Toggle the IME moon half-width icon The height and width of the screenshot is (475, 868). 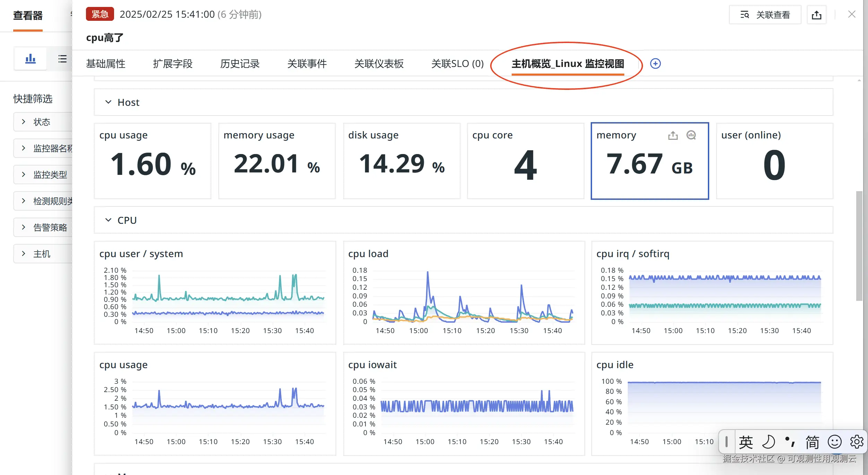(x=768, y=442)
